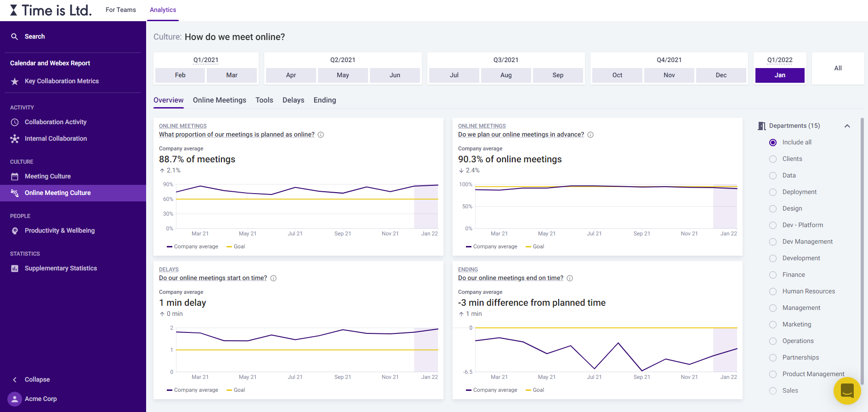The height and width of the screenshot is (412, 868).
Task: Click the Time is Ltd. hourglass logo
Action: pos(14,10)
